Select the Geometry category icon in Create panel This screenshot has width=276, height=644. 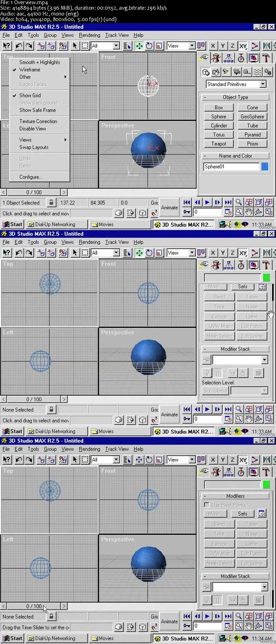206,72
